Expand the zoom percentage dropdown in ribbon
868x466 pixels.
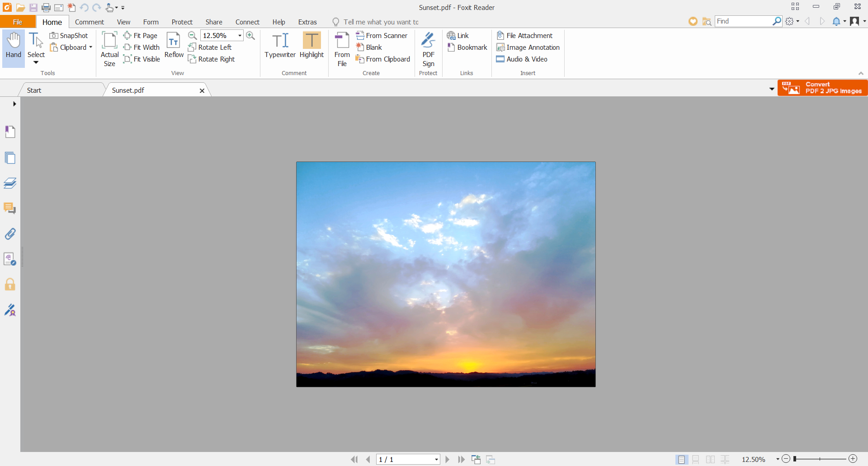240,36
